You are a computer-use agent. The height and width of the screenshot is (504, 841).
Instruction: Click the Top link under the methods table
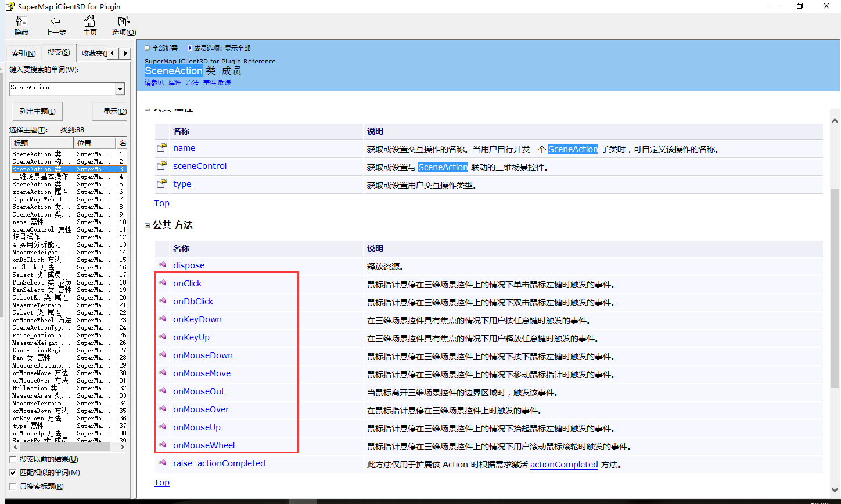(x=161, y=483)
